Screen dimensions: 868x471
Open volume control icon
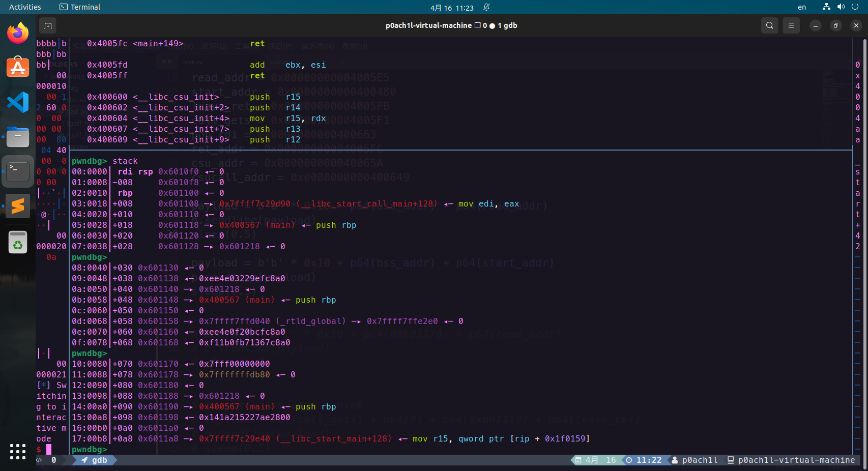(841, 7)
